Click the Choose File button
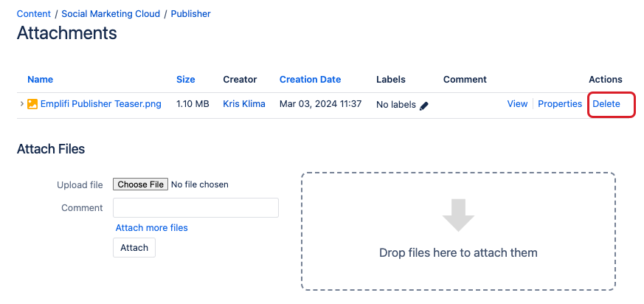The width and height of the screenshot is (644, 304). (140, 184)
